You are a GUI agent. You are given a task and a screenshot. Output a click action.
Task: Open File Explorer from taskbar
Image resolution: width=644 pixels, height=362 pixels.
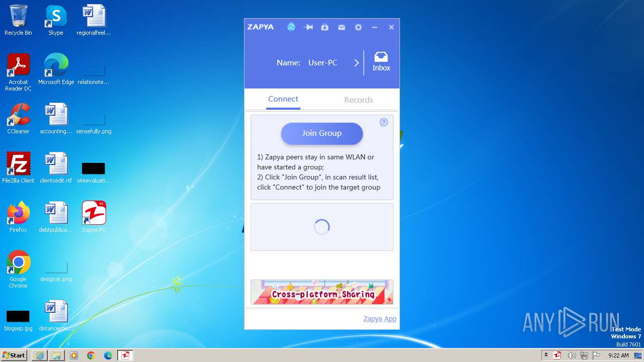coord(57,355)
